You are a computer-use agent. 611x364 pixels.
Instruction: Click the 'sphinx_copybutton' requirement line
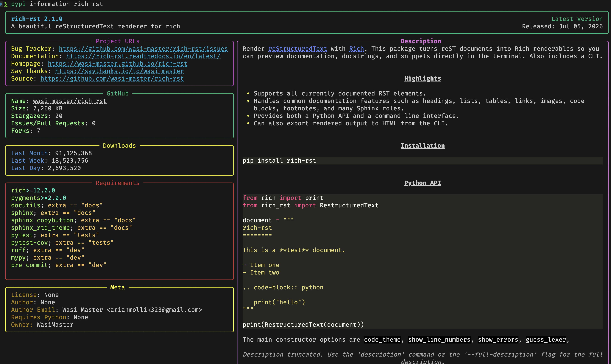tap(73, 220)
